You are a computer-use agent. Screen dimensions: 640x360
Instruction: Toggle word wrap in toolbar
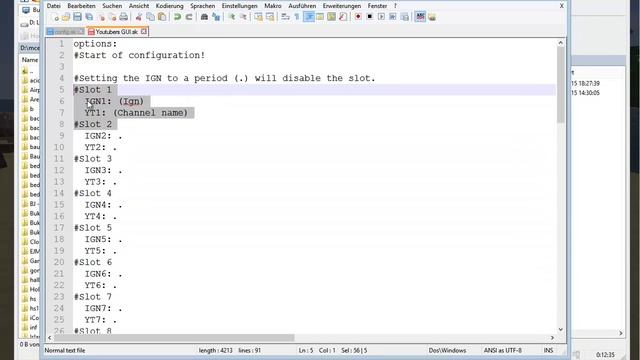(x=285, y=17)
